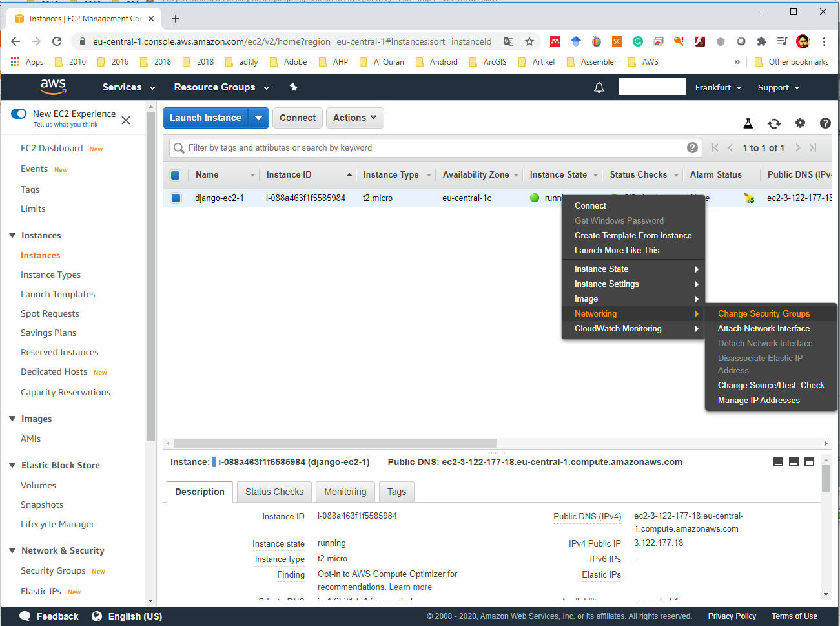Click the horizontal table scrollbar
Screen dimensions: 840x626
click(334, 443)
